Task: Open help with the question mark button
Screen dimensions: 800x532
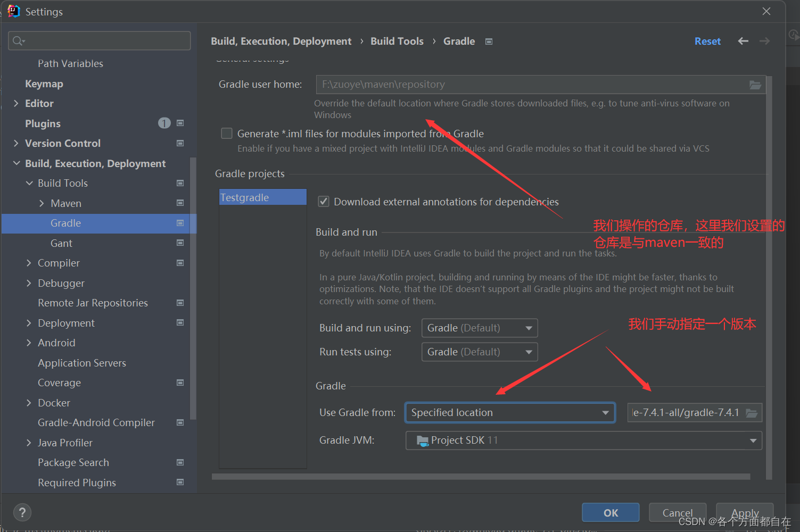Action: tap(22, 512)
